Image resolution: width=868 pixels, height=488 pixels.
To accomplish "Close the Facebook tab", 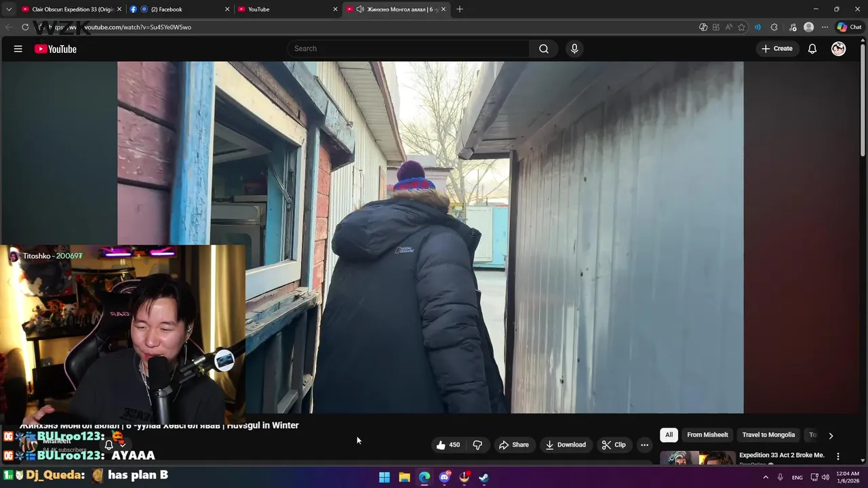I will point(226,9).
